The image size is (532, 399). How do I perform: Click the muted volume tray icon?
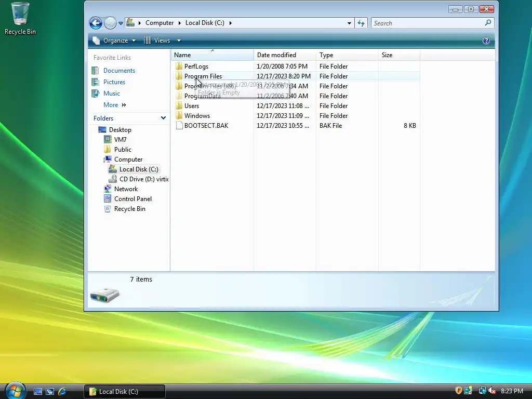(x=491, y=391)
